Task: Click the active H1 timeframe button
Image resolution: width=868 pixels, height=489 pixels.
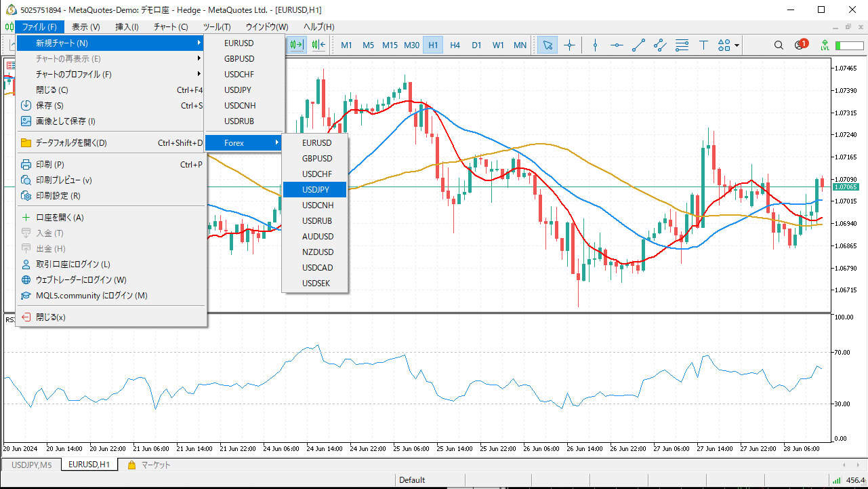Action: (433, 45)
